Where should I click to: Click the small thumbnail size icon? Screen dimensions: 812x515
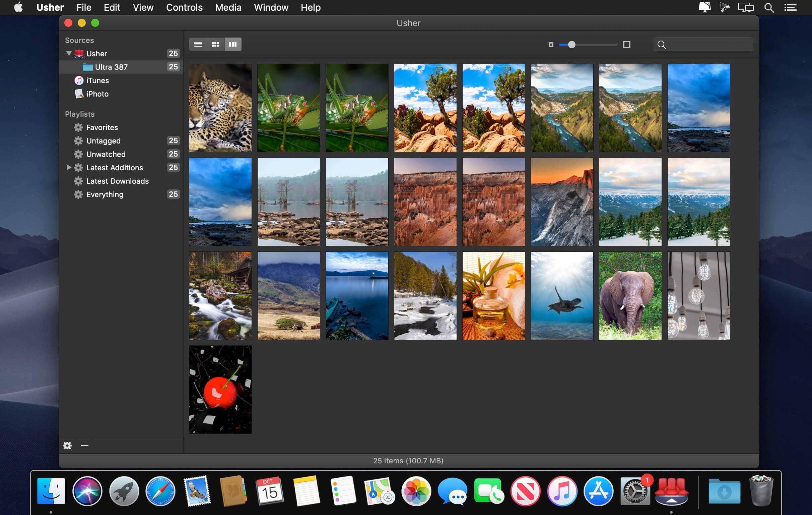pyautogui.click(x=551, y=45)
